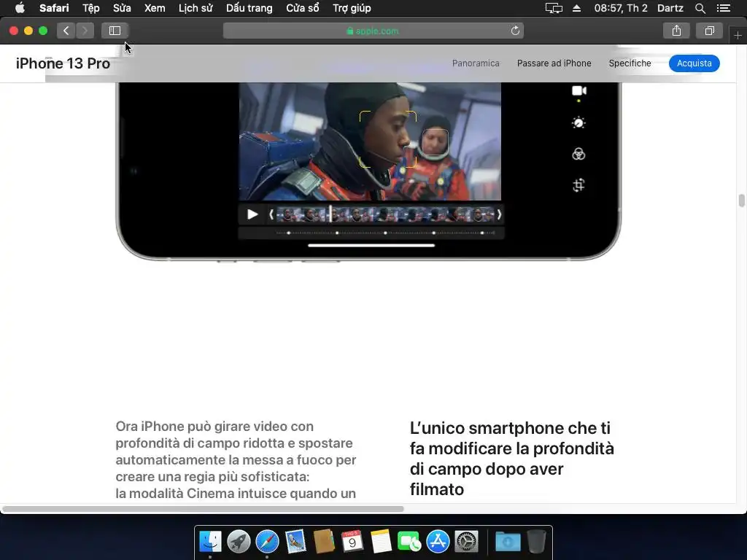
Task: Play the video in the phone editor
Action: pyautogui.click(x=252, y=214)
